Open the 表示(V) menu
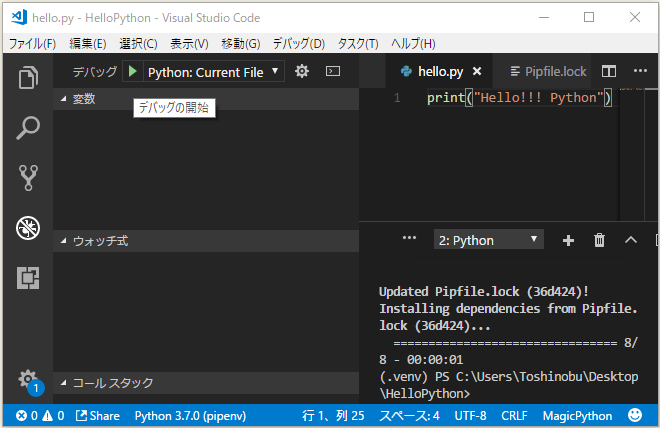Image resolution: width=660 pixels, height=428 pixels. pos(189,43)
